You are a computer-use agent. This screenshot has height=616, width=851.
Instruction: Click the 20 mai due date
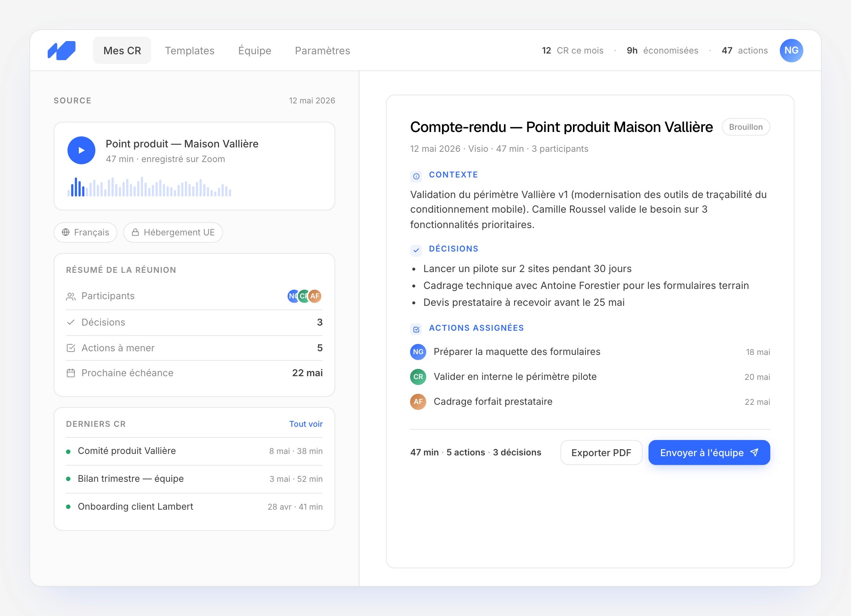point(757,377)
